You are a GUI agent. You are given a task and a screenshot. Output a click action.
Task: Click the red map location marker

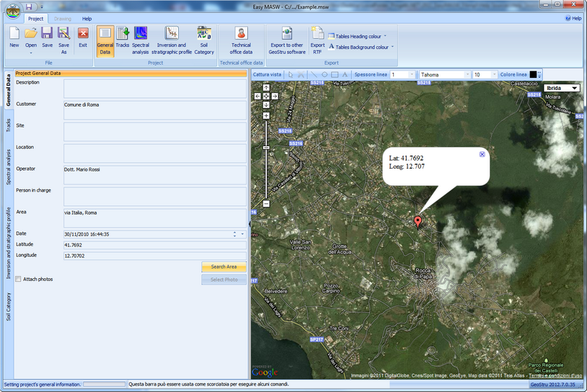pos(418,222)
